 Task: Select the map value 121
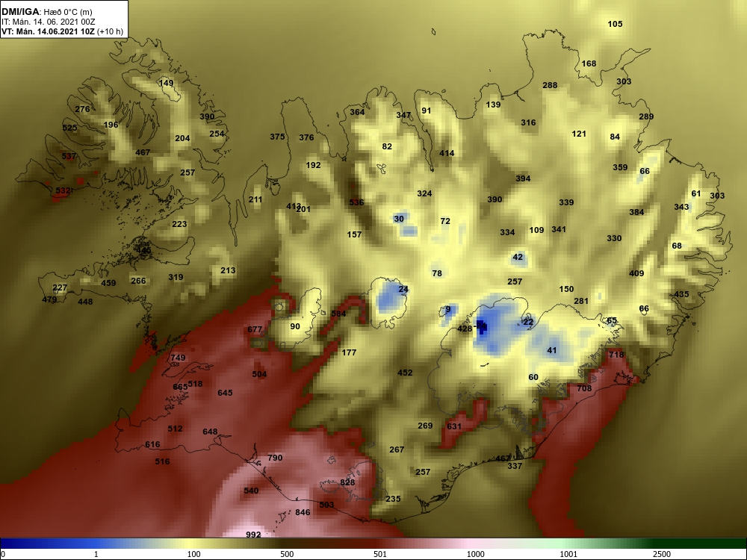(x=579, y=134)
